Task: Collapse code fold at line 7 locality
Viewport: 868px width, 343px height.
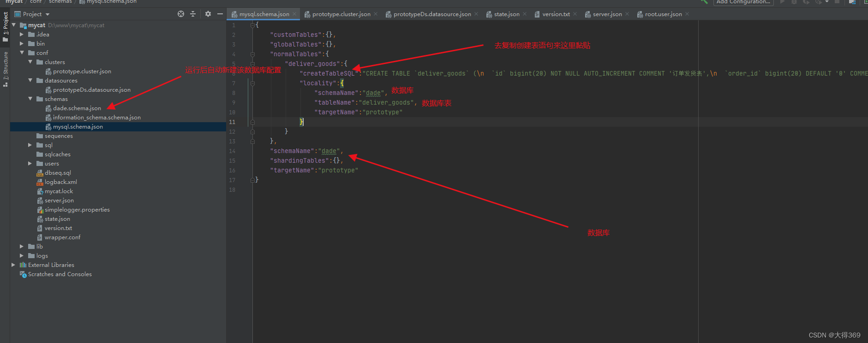Action: click(252, 83)
